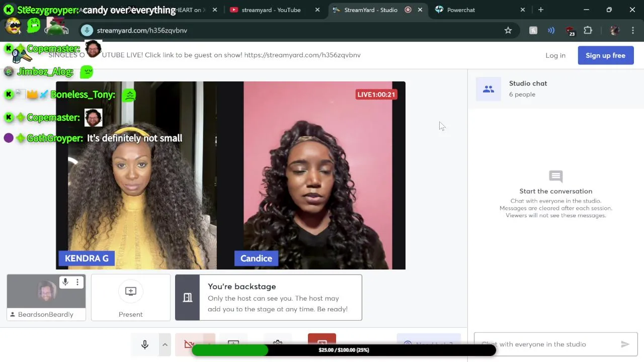Screen dimensions: 644x362
Task: Click the 'Start the conversation' text
Action: 556,191
